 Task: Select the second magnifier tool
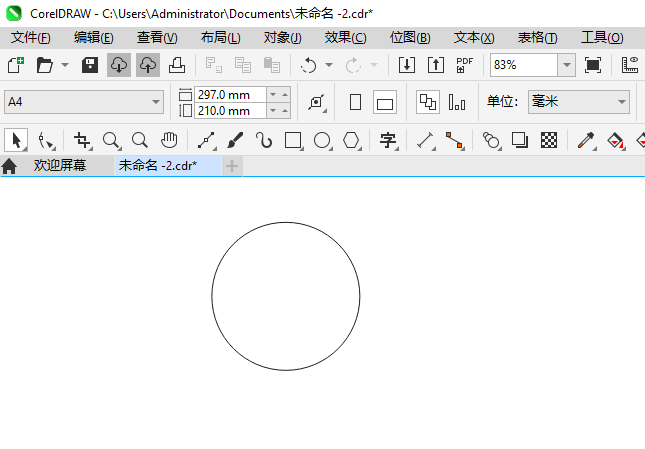[140, 141]
